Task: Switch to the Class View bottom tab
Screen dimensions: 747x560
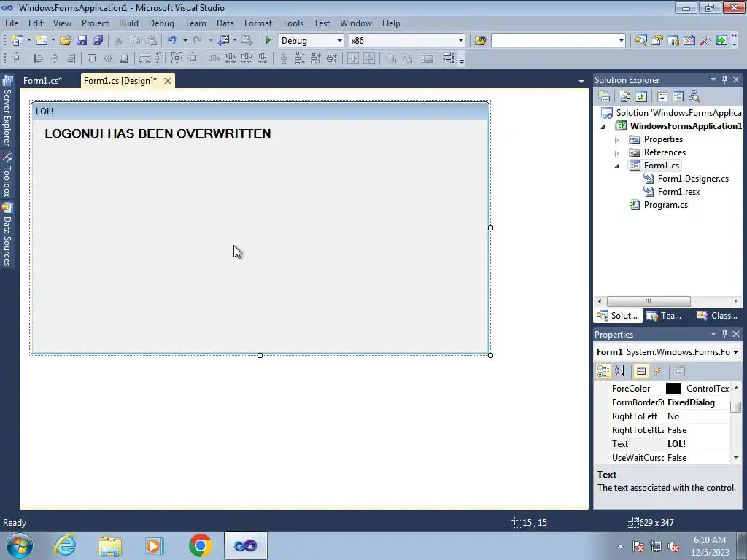Action: [x=717, y=316]
